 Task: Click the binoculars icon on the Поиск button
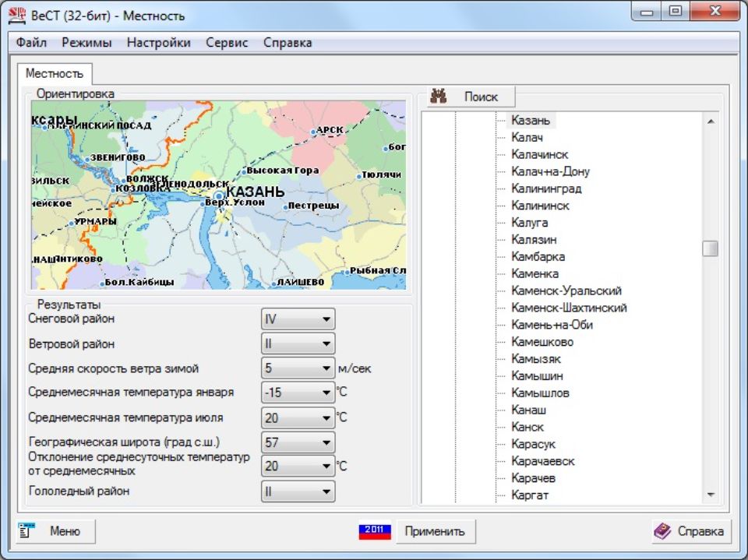click(439, 97)
